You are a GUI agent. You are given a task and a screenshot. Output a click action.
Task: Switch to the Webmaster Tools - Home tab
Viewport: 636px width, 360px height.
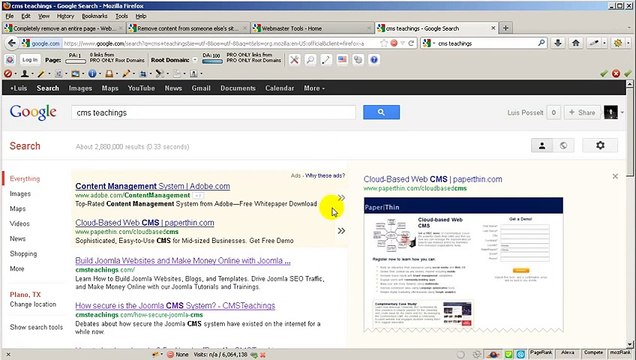(312, 28)
